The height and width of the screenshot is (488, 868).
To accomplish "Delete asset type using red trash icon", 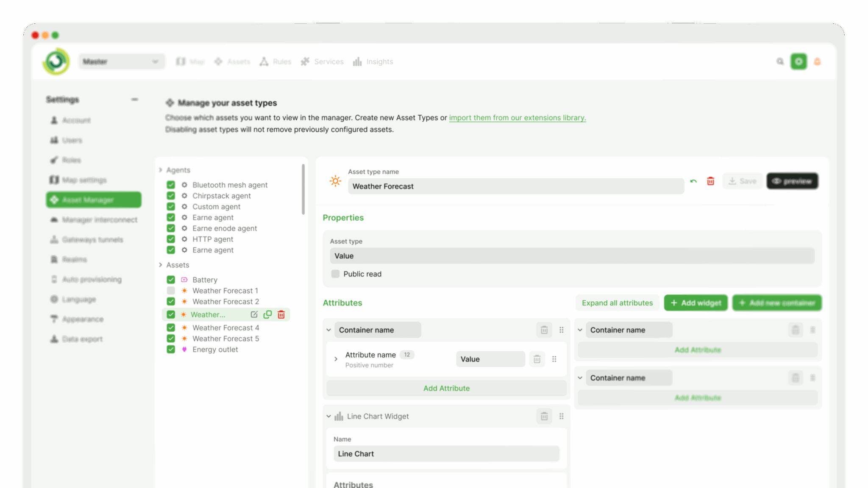I will coord(711,181).
